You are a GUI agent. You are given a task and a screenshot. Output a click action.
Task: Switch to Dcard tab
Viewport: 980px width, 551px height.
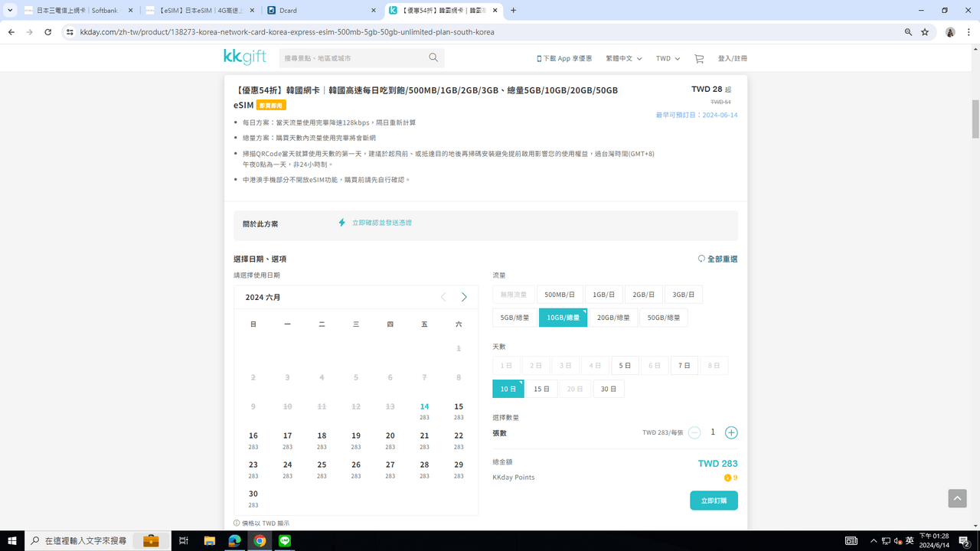click(x=322, y=11)
